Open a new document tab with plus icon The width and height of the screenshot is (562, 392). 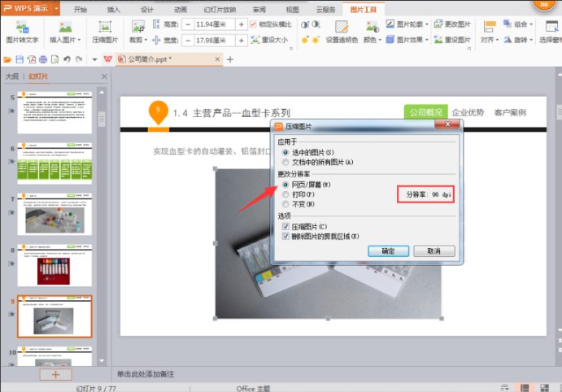(x=230, y=59)
